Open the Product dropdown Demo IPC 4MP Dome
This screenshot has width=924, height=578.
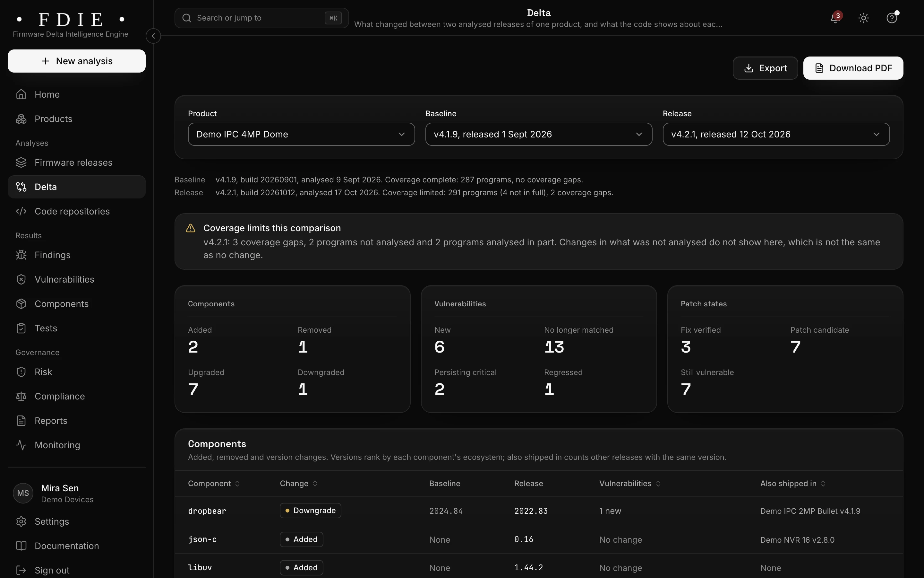coord(301,134)
